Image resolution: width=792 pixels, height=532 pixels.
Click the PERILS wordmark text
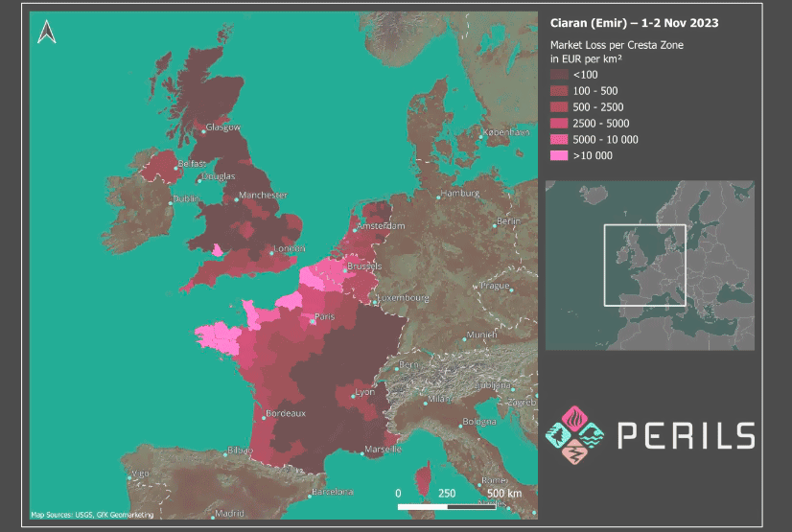pos(687,435)
